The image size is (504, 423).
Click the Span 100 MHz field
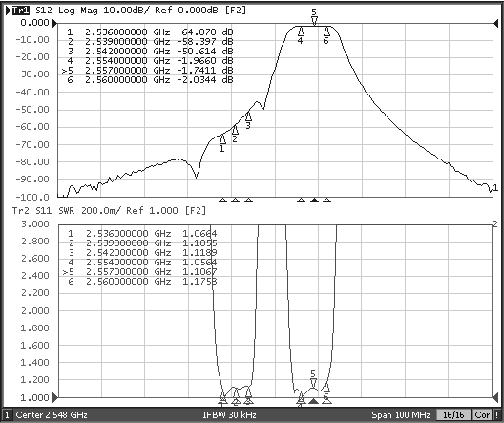[401, 415]
